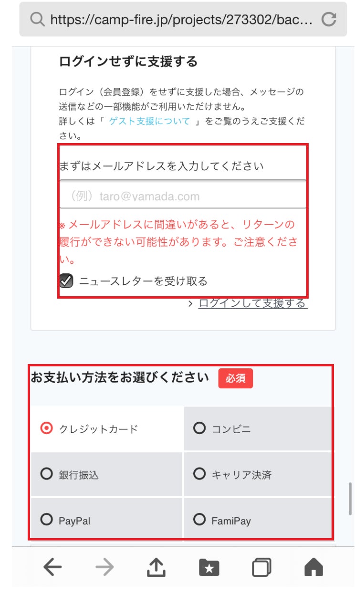Open the share sheet icon

[156, 567]
